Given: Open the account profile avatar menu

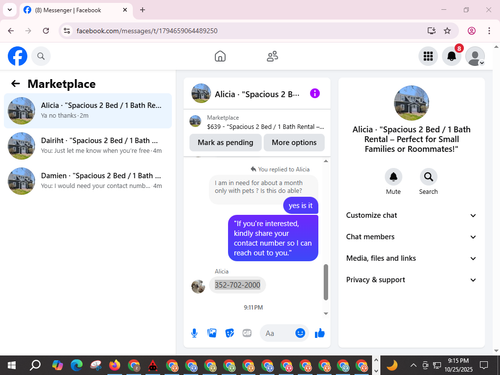Looking at the screenshot, I should click(x=475, y=56).
